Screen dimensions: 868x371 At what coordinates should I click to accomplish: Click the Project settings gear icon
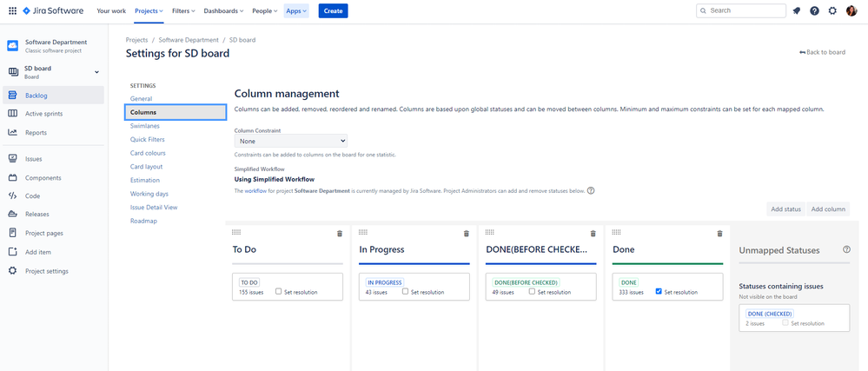(13, 271)
